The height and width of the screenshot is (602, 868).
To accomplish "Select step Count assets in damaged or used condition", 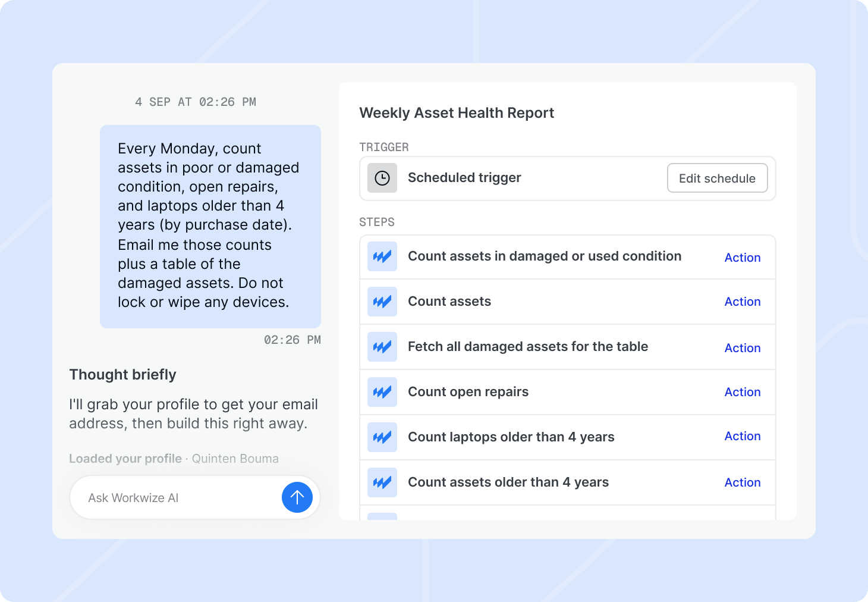I will click(545, 256).
